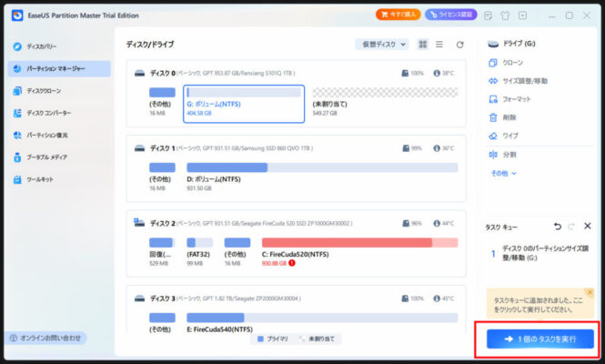Image resolution: width=605 pixels, height=364 pixels.
Task: Dismiss the yellow notification tip
Action: tap(590, 292)
